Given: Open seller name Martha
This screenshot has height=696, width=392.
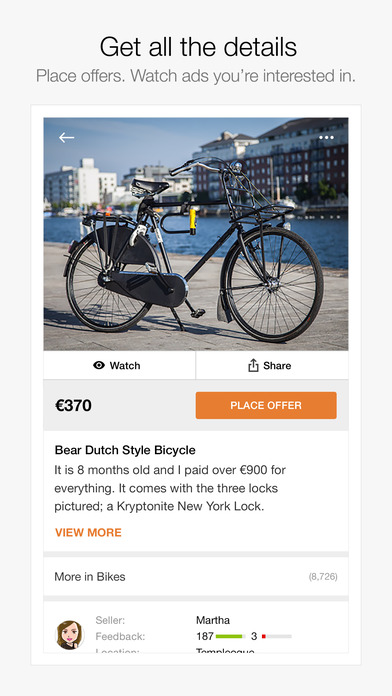Looking at the screenshot, I should coord(213,620).
